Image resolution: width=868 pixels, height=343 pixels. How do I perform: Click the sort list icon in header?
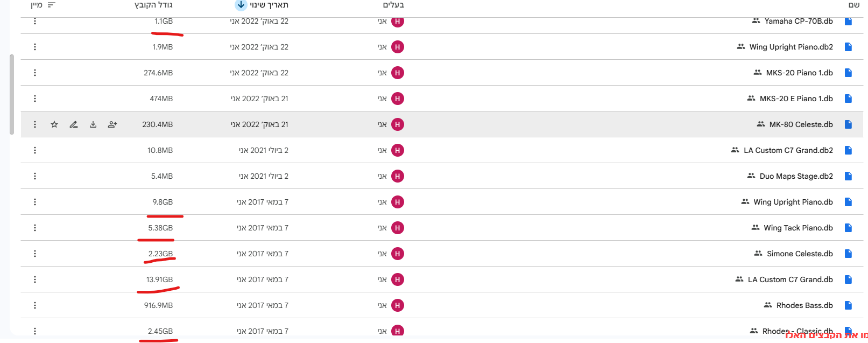(x=52, y=5)
